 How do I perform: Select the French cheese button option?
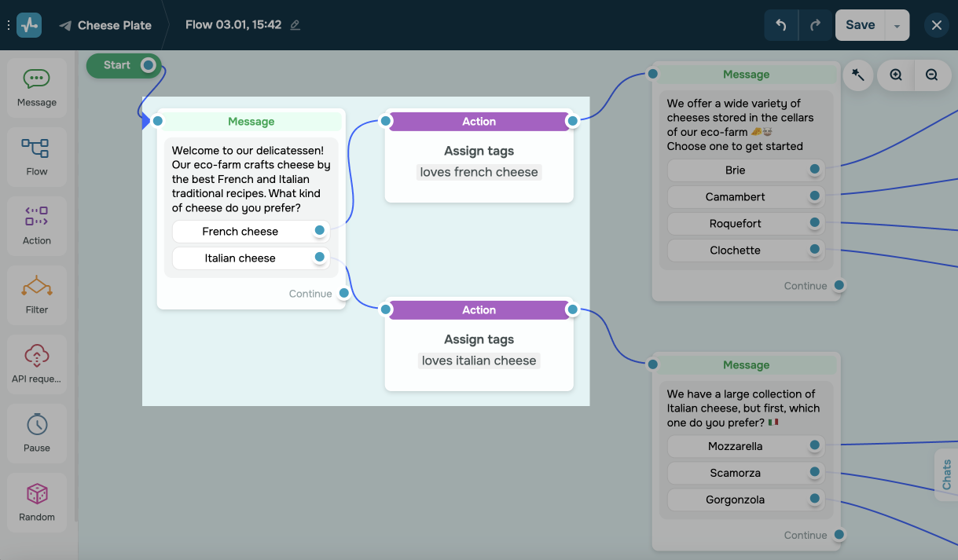pos(240,232)
